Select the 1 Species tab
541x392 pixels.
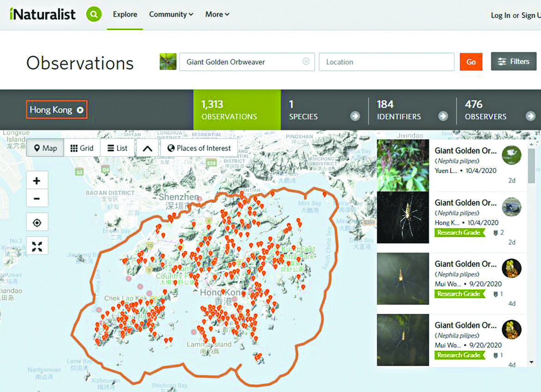(x=325, y=110)
